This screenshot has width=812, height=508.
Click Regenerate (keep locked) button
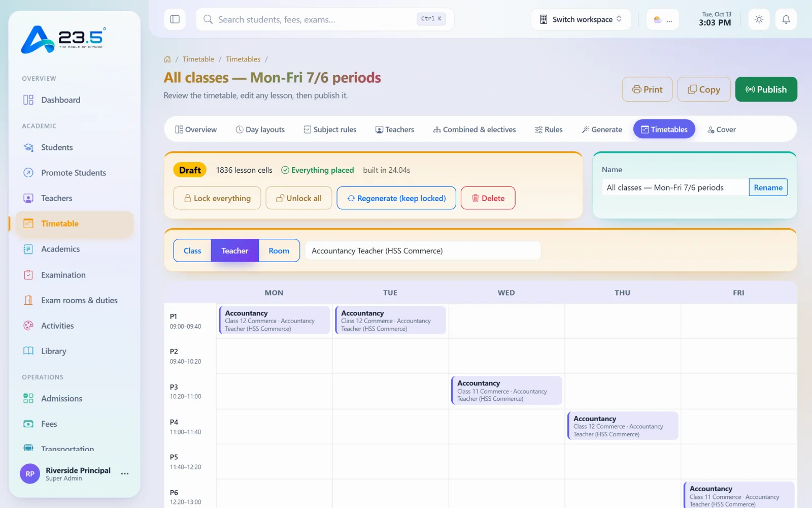396,198
